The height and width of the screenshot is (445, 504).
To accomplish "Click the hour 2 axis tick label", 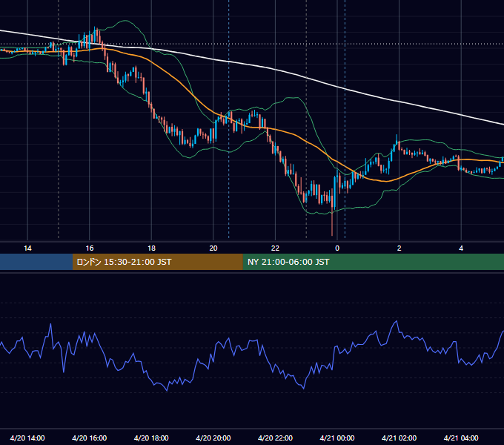I will pos(399,248).
